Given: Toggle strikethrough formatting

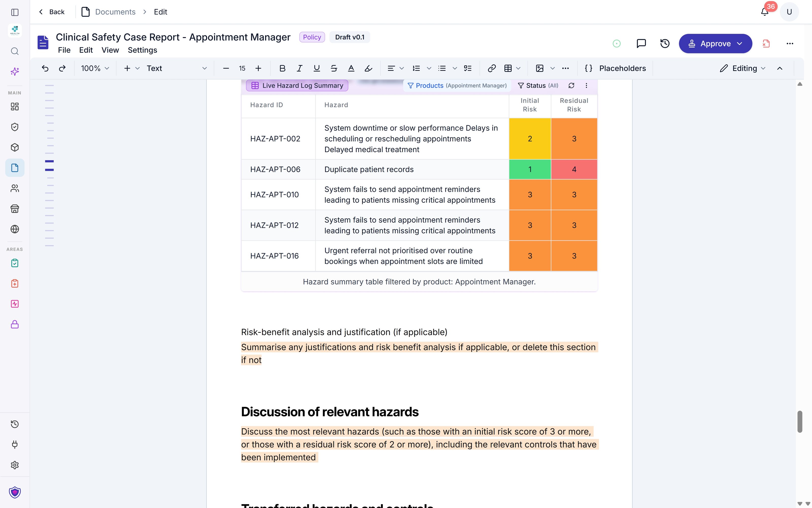Looking at the screenshot, I should coord(334,68).
